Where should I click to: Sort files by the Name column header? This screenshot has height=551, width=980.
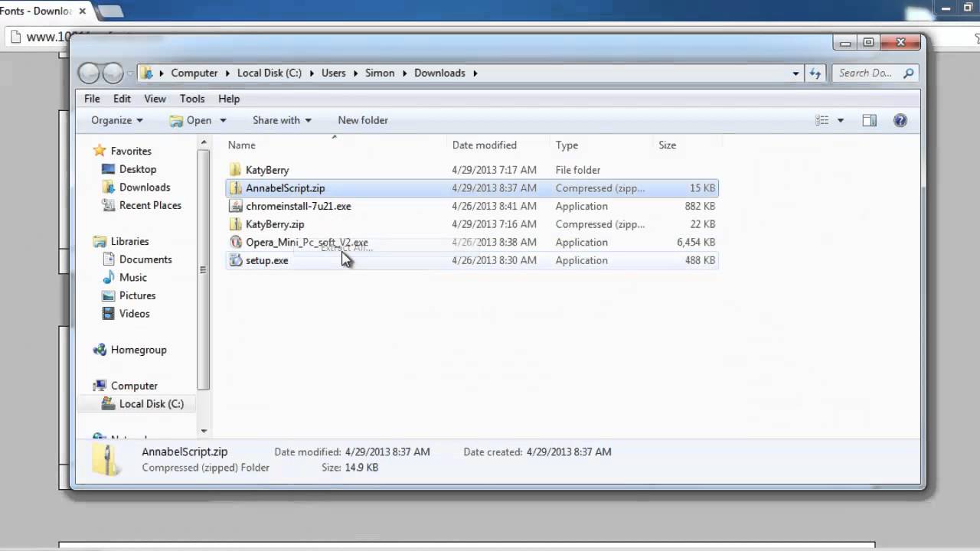(x=335, y=145)
